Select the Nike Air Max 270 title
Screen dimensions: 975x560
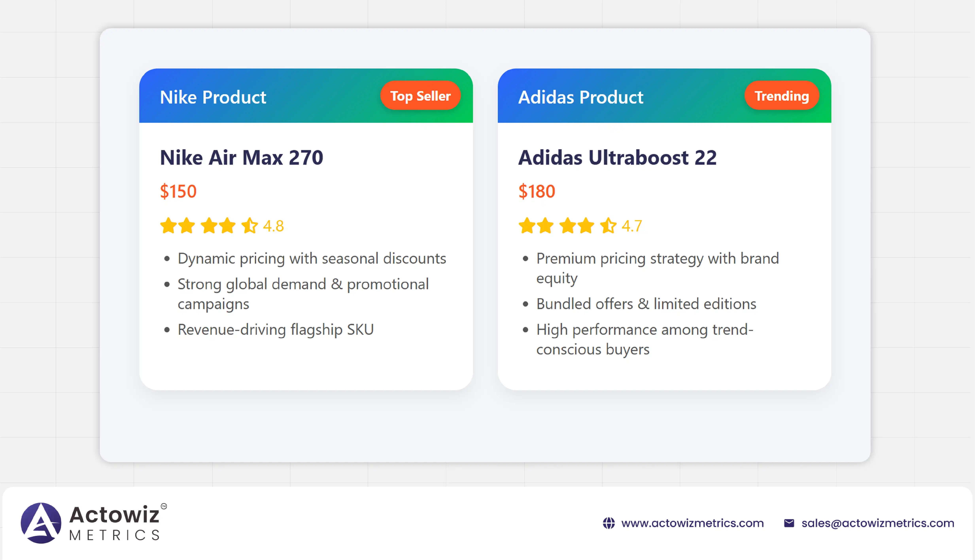tap(242, 157)
